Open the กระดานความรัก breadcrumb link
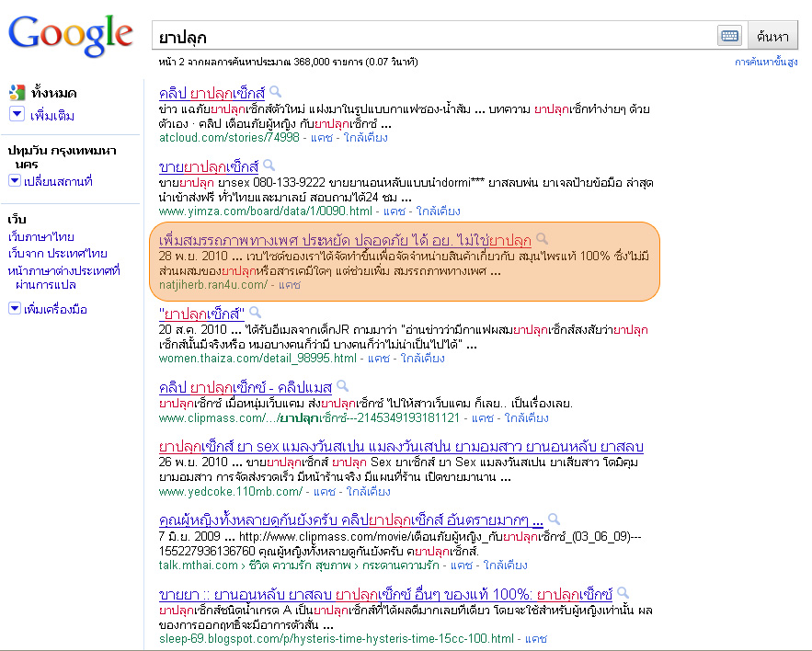The image size is (812, 651). click(x=400, y=565)
